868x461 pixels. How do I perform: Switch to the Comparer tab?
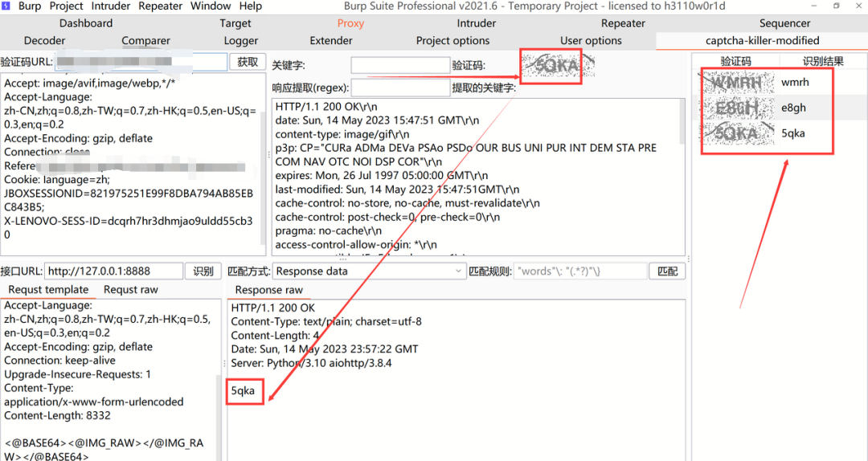pyautogui.click(x=145, y=40)
